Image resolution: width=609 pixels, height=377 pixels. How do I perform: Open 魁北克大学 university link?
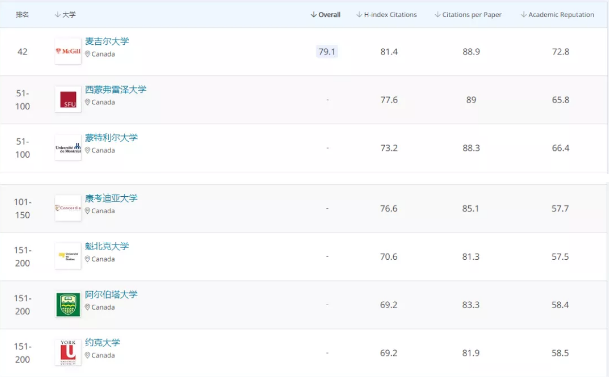(107, 246)
